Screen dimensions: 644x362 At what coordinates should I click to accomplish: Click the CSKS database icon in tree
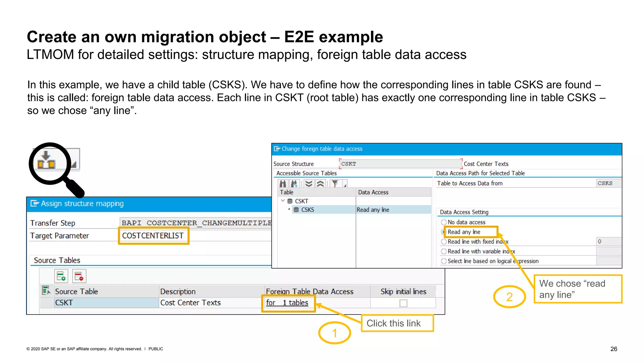[296, 210]
